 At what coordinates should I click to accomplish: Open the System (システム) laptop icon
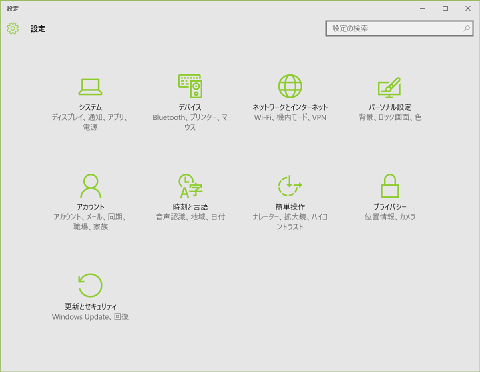(x=90, y=87)
